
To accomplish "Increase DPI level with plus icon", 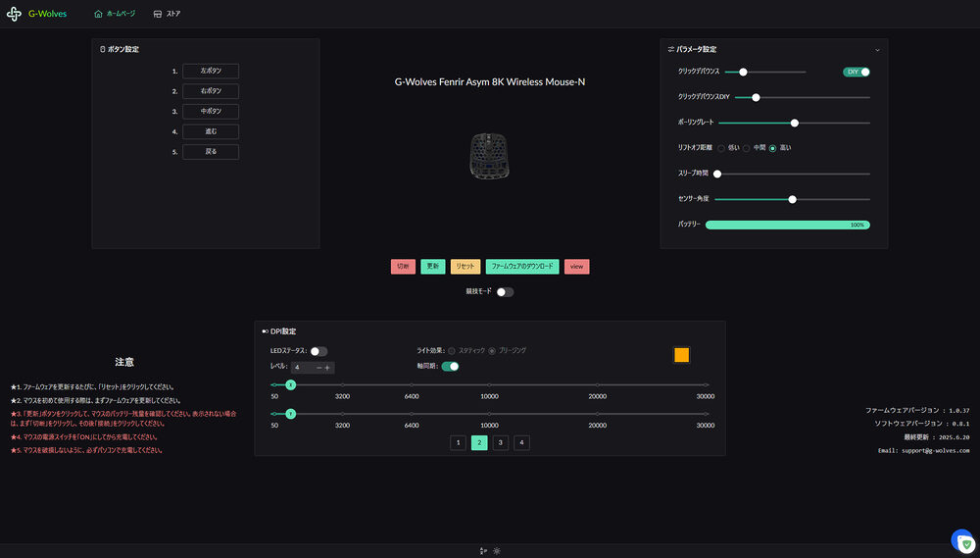I will (327, 368).
